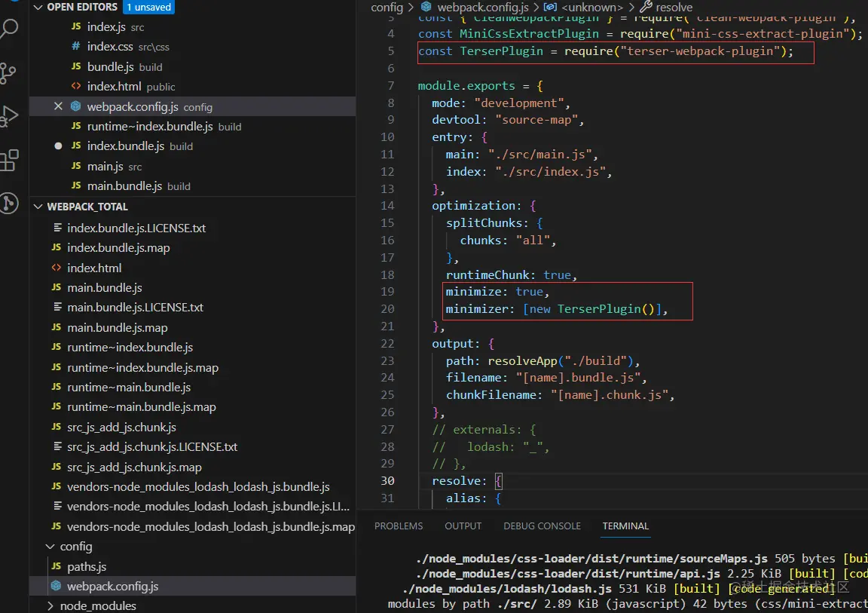
Task: Open runtime~main.bundle.js file
Action: pos(193,387)
